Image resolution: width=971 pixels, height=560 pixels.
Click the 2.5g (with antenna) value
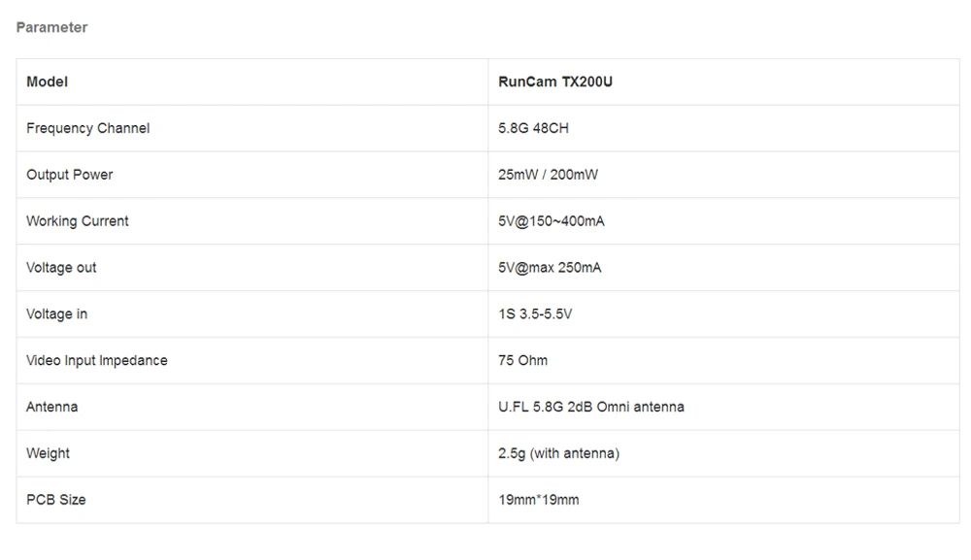(558, 453)
